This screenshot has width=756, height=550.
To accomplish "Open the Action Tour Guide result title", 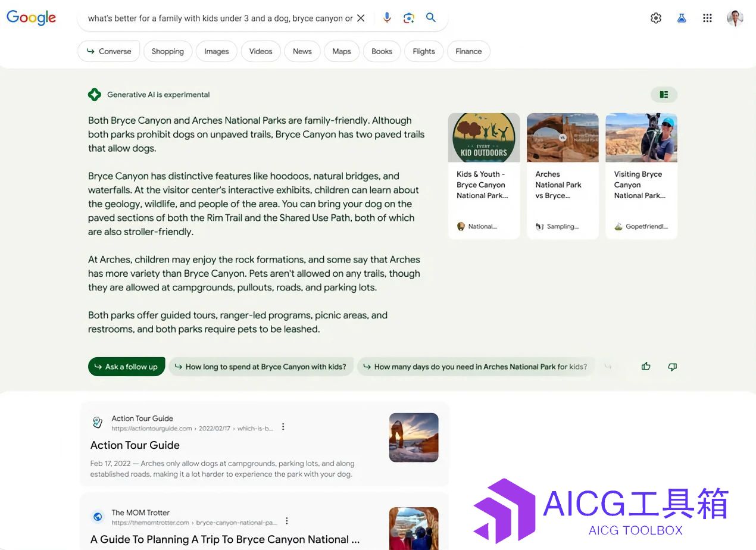I will [135, 445].
